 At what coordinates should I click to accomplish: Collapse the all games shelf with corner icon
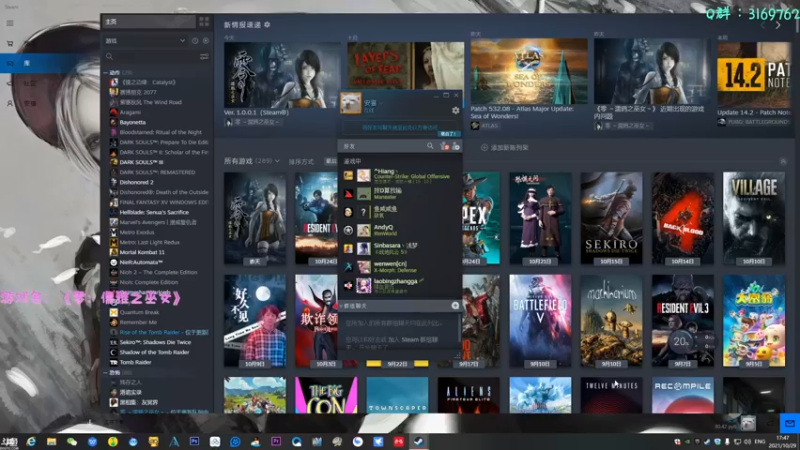click(783, 162)
